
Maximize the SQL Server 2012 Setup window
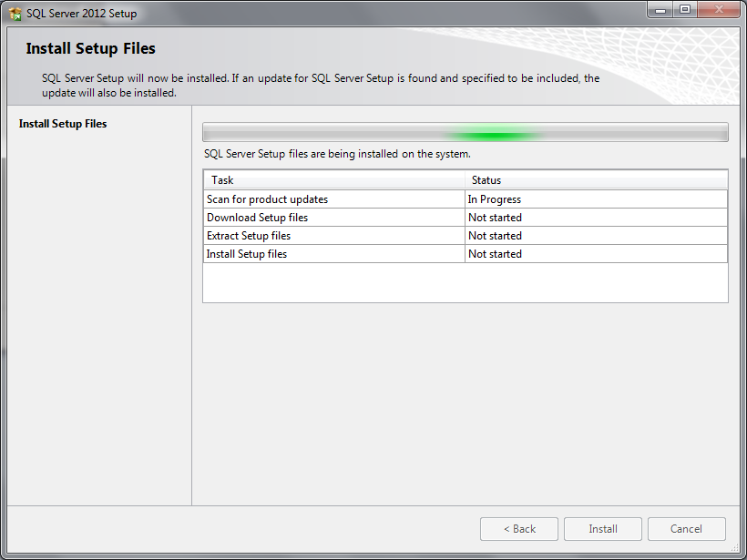tap(684, 9)
